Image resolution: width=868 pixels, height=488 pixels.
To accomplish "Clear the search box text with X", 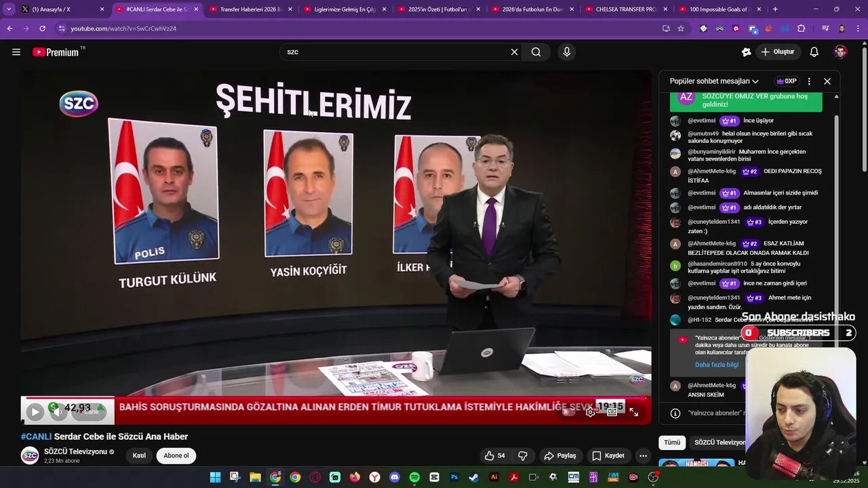I will [514, 52].
